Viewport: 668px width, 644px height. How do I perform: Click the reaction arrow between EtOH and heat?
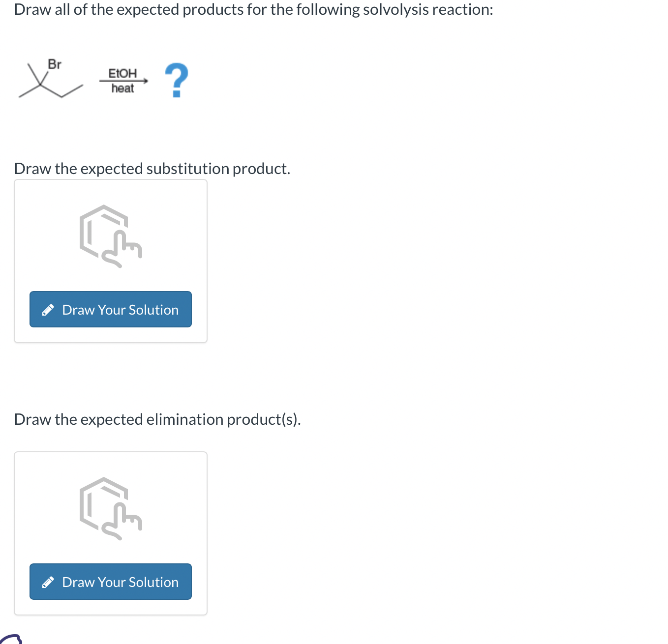pyautogui.click(x=123, y=81)
